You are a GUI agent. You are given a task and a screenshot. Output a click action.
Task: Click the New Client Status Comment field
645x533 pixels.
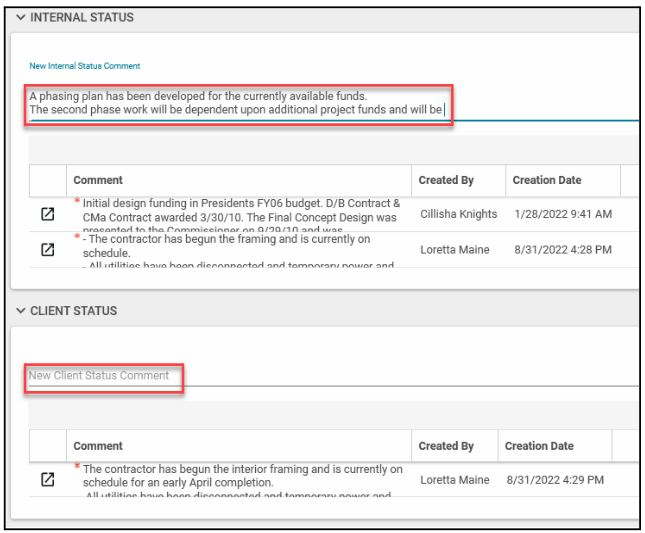pos(333,375)
